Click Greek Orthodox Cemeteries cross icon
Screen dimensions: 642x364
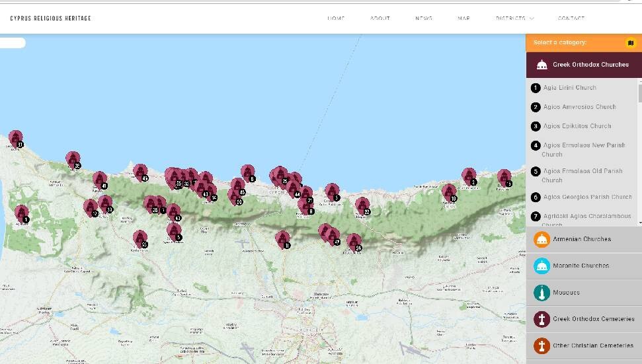pyautogui.click(x=542, y=319)
